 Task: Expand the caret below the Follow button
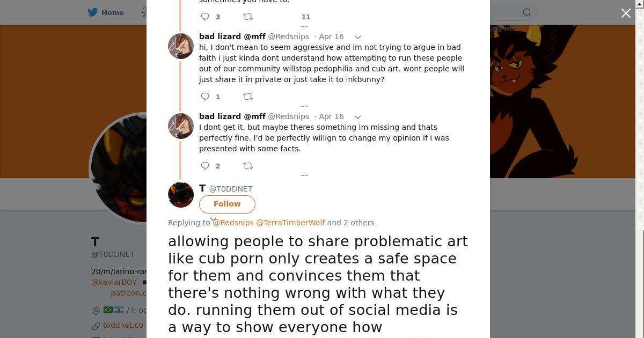point(213,220)
